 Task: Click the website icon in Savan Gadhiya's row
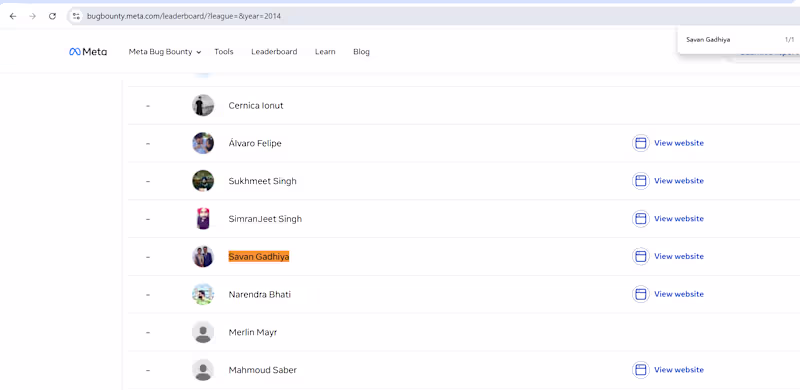641,256
